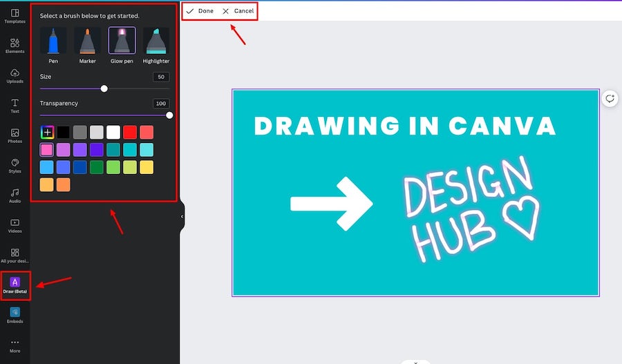This screenshot has height=364, width=622.
Task: Open the Elements sidebar tab
Action: coord(15,46)
